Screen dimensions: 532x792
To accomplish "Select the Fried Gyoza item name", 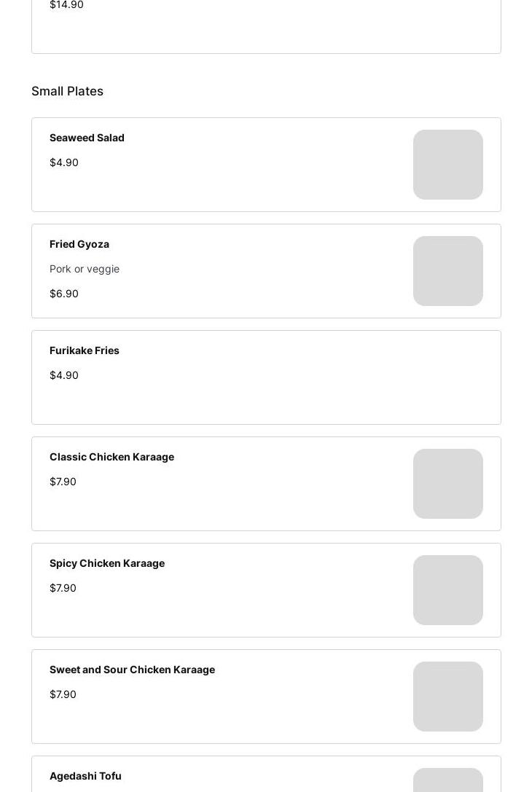I will point(79,244).
